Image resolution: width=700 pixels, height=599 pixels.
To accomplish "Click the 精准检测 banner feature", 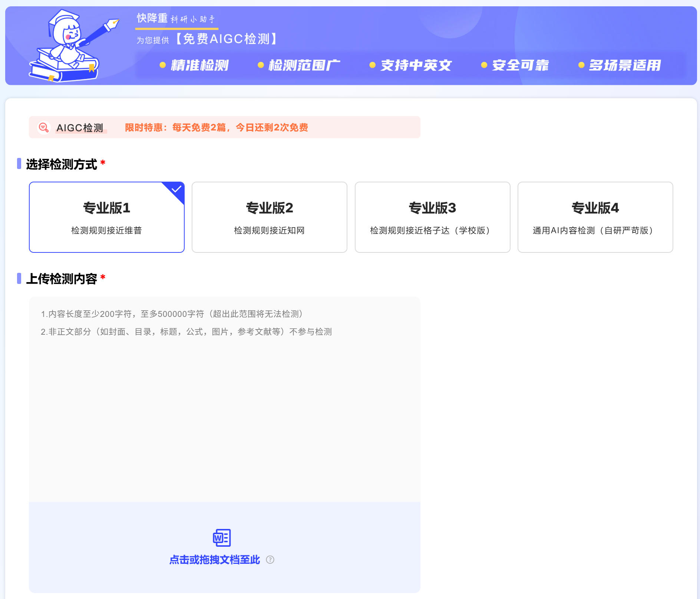I will point(199,65).
